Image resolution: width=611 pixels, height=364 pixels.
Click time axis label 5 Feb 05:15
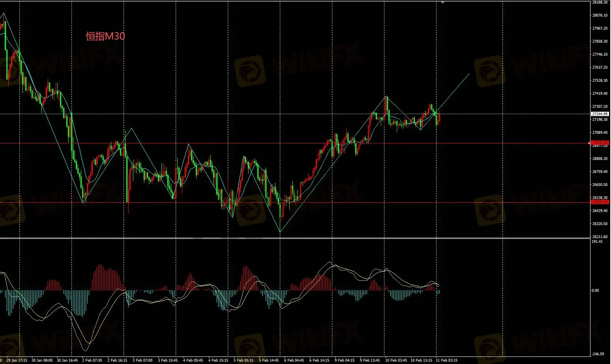tap(244, 360)
